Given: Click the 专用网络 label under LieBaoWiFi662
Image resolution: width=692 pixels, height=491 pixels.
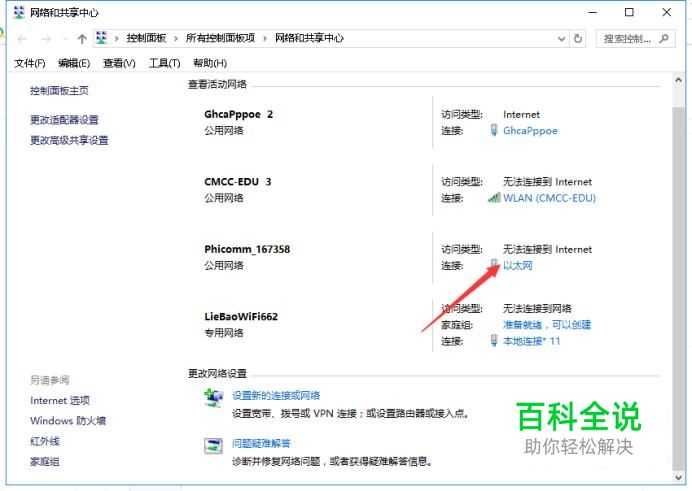Looking at the screenshot, I should (224, 333).
